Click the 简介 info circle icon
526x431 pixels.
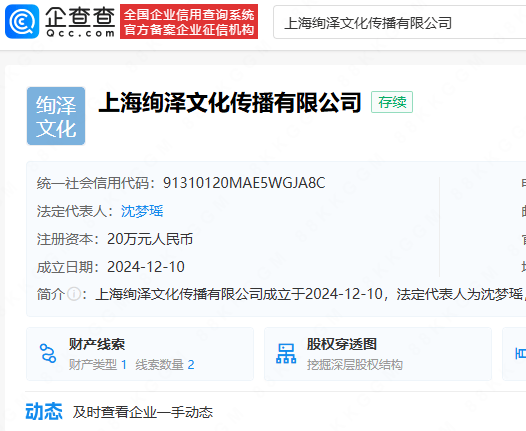(x=73, y=294)
